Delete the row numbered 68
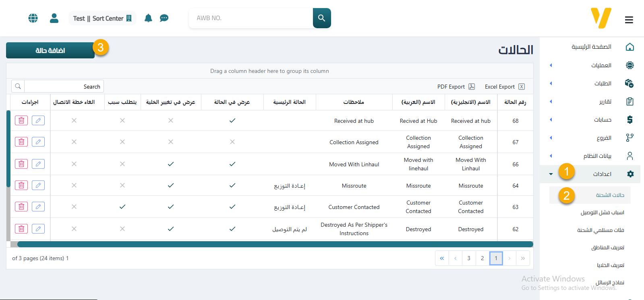644x300 pixels. click(21, 120)
